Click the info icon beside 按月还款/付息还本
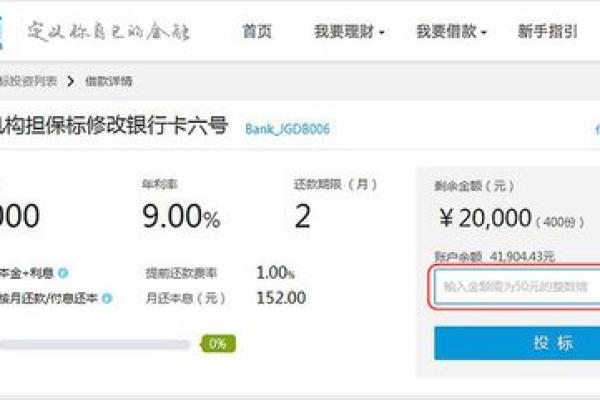 (x=107, y=298)
